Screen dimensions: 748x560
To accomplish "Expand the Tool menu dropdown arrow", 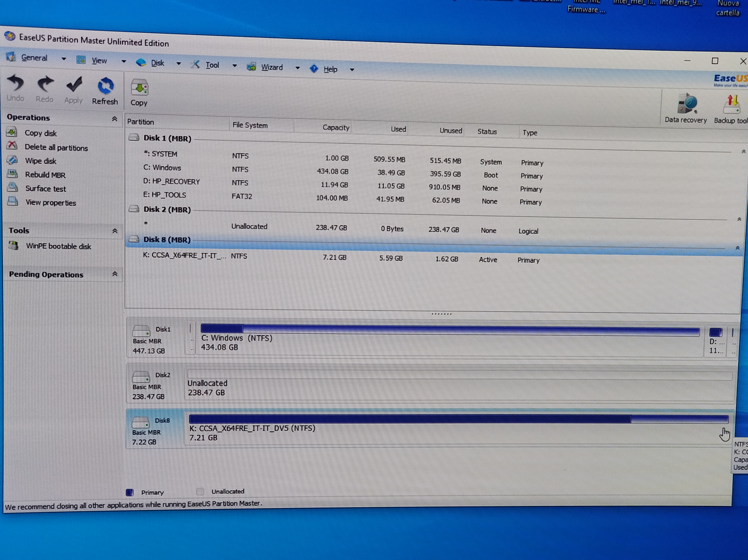I will [x=234, y=66].
